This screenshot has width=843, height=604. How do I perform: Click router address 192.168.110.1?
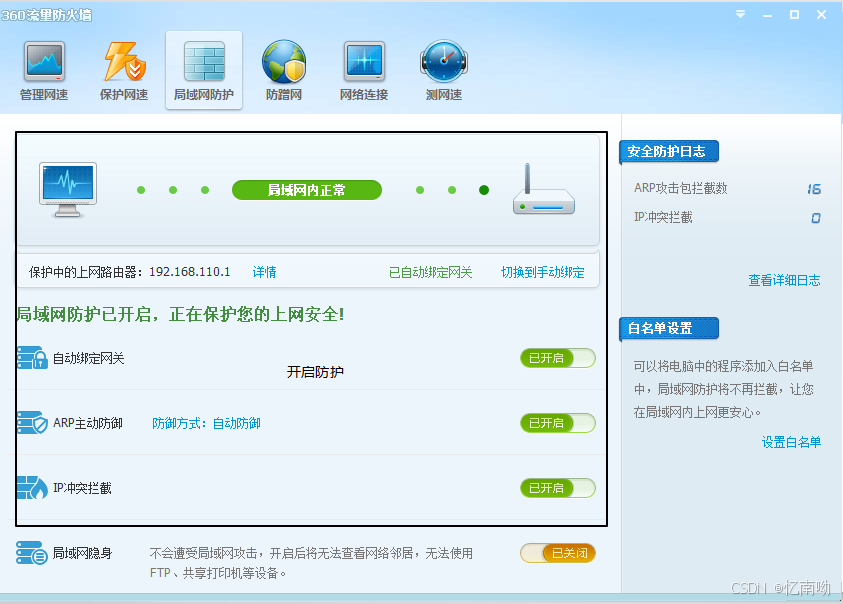point(190,272)
